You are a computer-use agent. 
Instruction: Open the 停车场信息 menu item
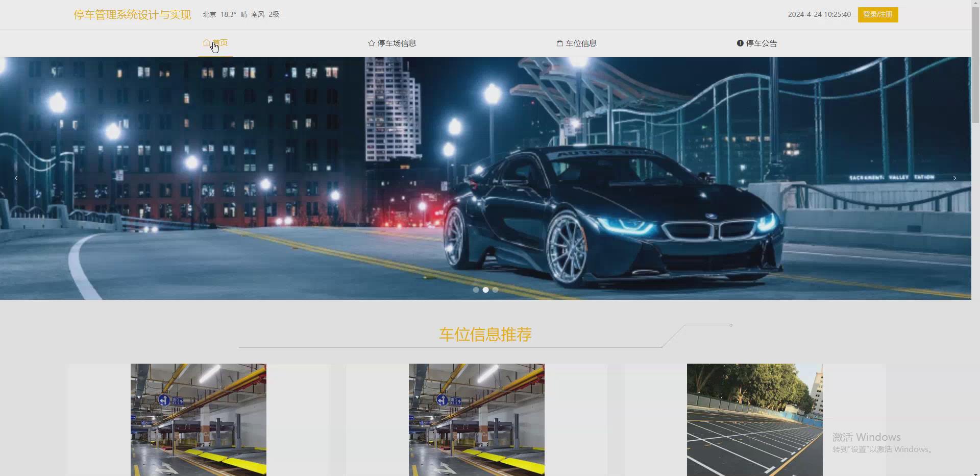[x=392, y=43]
